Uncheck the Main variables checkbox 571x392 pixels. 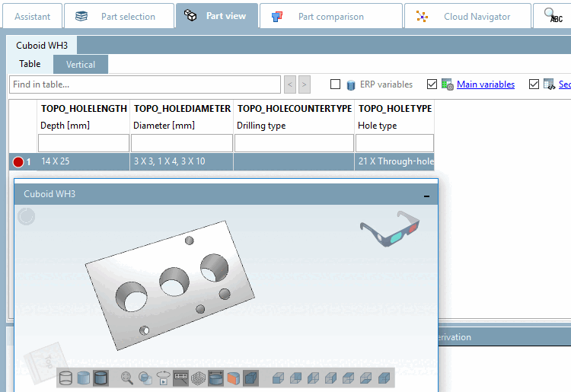click(x=432, y=84)
